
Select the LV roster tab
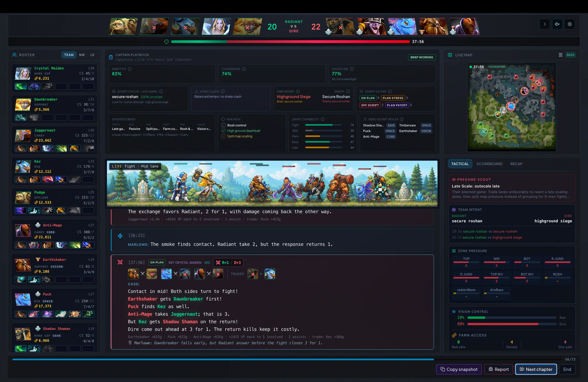coord(92,55)
